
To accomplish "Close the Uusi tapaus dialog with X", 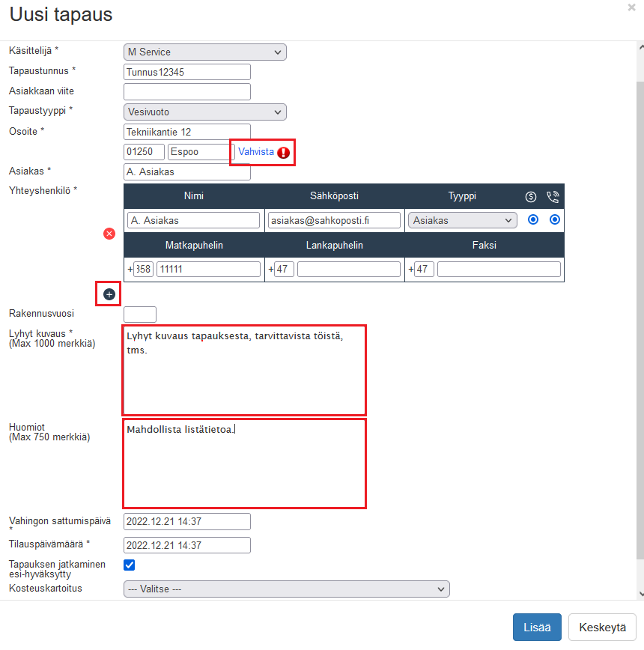I will click(x=631, y=7).
